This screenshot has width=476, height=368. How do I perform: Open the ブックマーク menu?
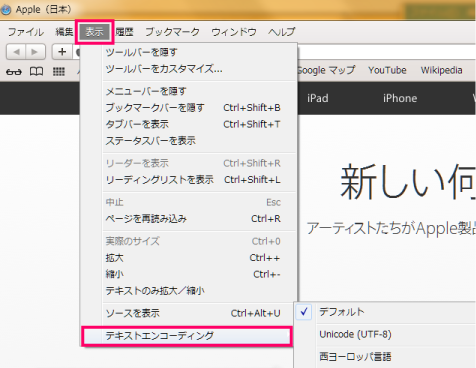172,32
